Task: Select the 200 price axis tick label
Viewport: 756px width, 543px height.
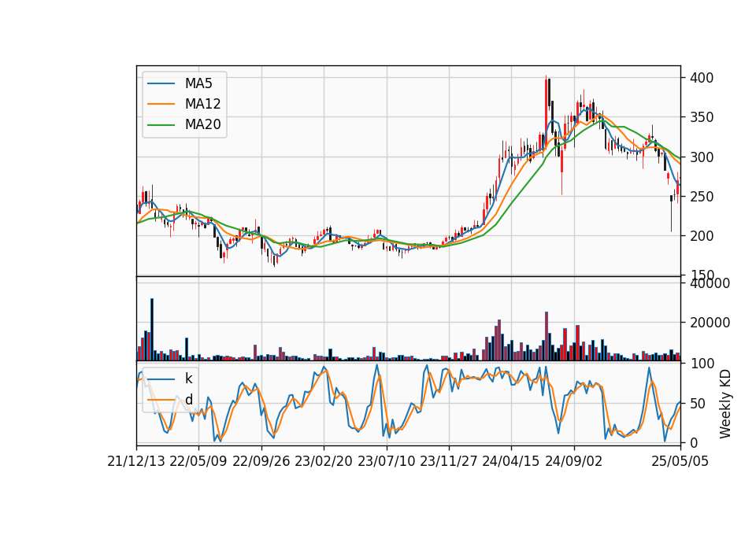Action: (701, 236)
